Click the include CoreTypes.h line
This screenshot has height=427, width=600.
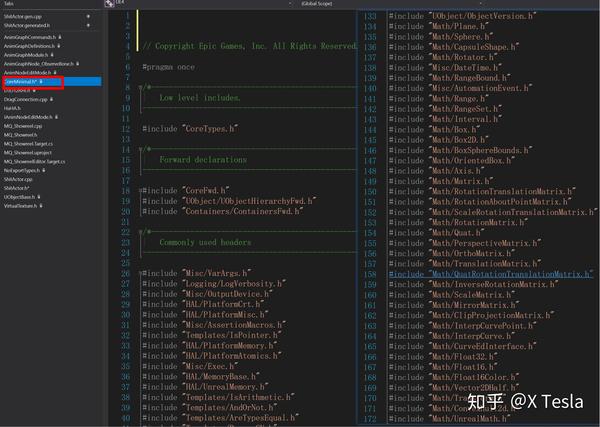[190, 129]
